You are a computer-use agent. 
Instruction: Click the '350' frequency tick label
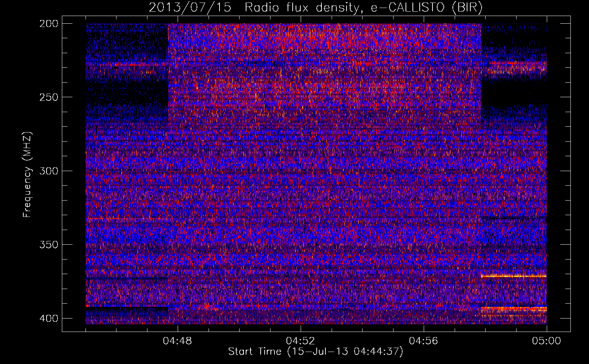[x=48, y=244]
